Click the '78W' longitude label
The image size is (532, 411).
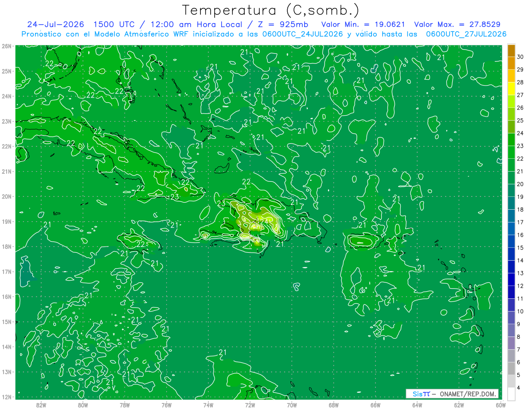tap(125, 405)
